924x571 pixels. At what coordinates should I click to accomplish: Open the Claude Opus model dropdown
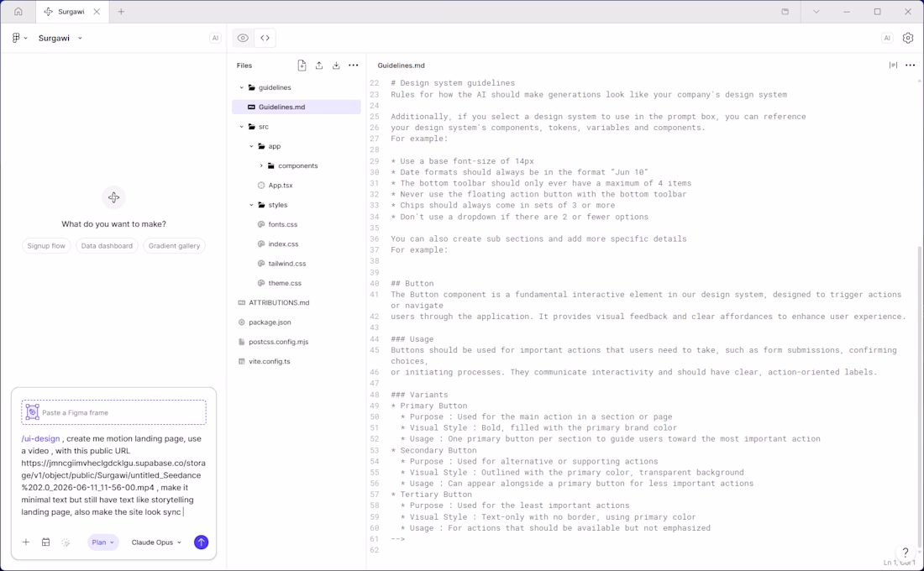[156, 542]
